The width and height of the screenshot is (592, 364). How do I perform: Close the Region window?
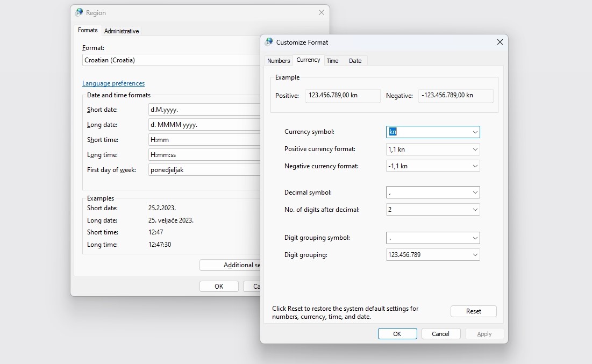321,12
